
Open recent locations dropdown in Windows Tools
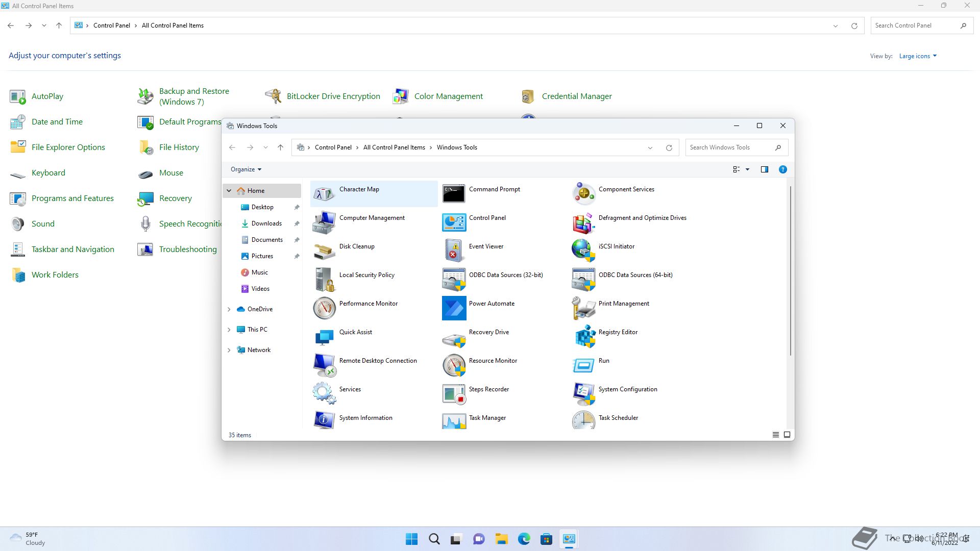click(265, 147)
